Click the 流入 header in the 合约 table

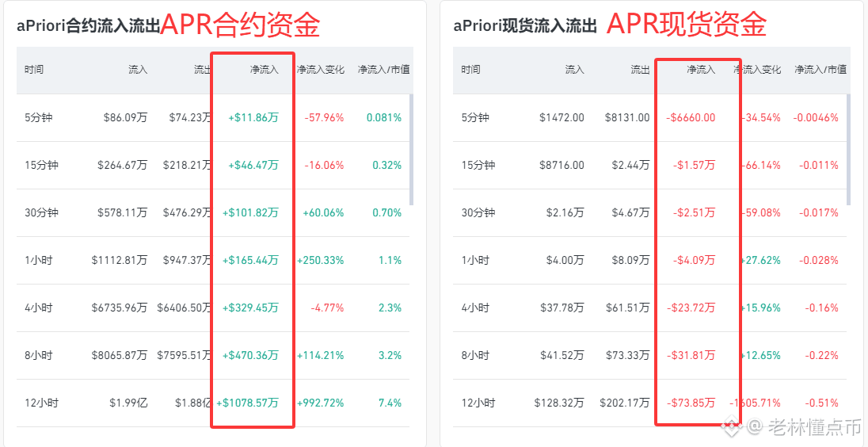click(x=138, y=70)
